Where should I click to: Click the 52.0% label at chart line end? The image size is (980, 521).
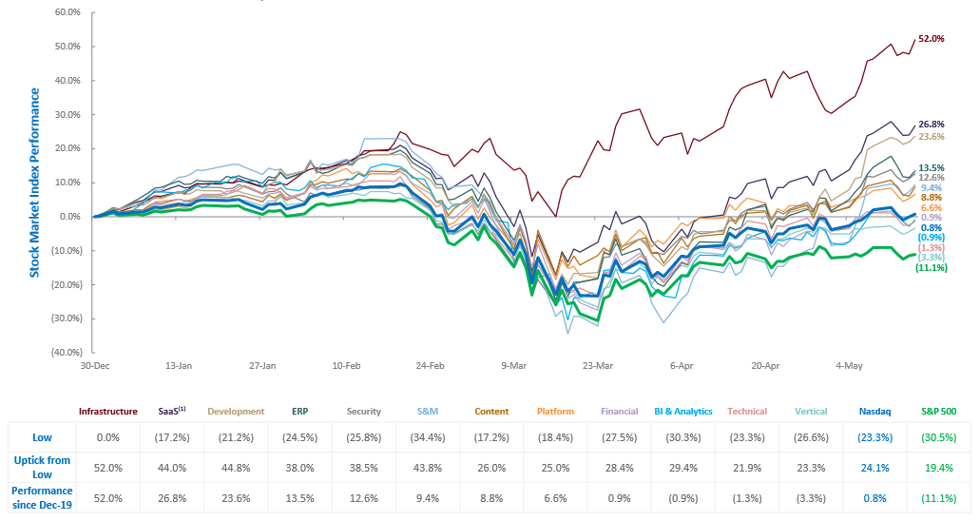[931, 39]
